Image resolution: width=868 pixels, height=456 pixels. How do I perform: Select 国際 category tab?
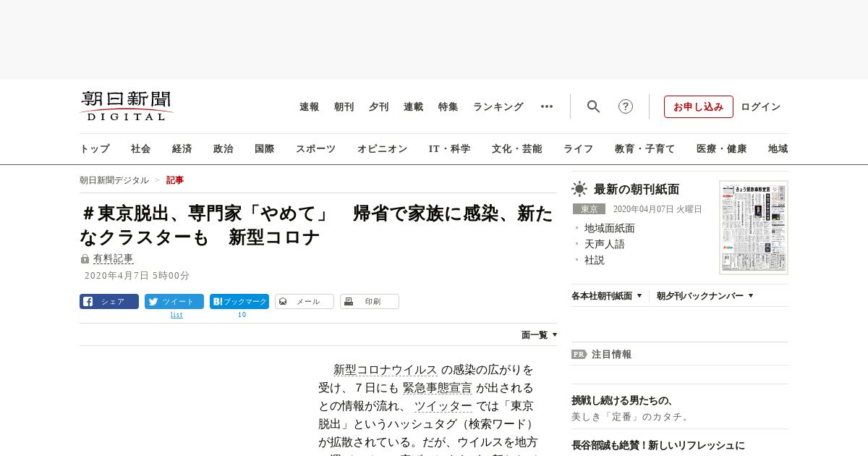click(x=265, y=148)
